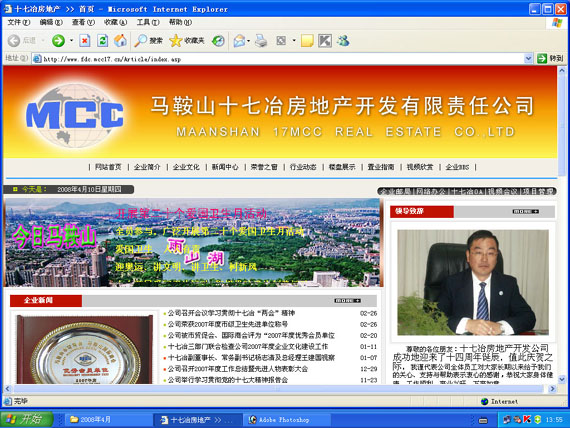570x428 pixels.
Task: Open the 楼盘展示 navigation link
Action: (342, 167)
